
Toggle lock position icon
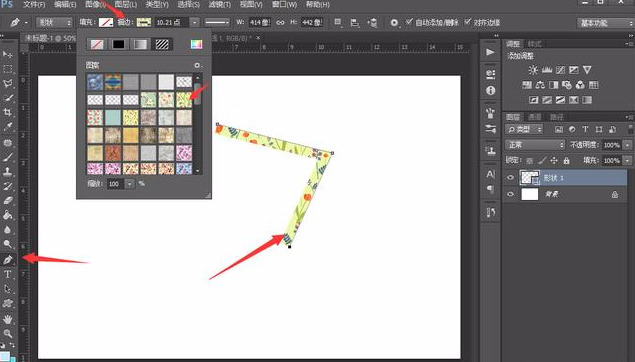[x=554, y=161]
